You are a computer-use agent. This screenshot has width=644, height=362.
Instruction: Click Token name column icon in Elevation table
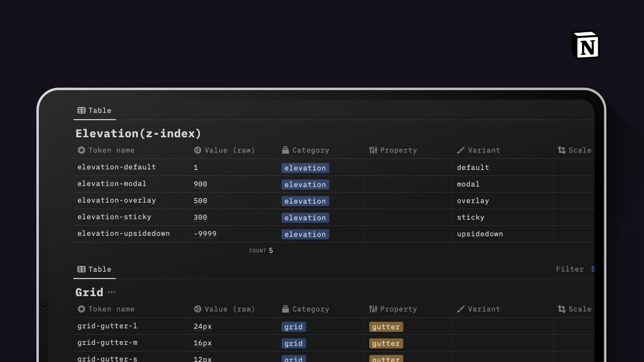coord(82,150)
